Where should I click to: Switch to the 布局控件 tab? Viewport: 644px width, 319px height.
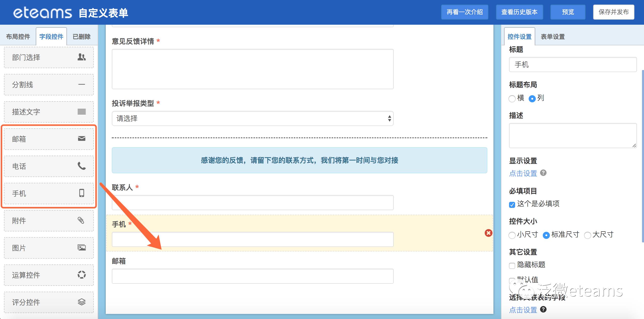18,37
